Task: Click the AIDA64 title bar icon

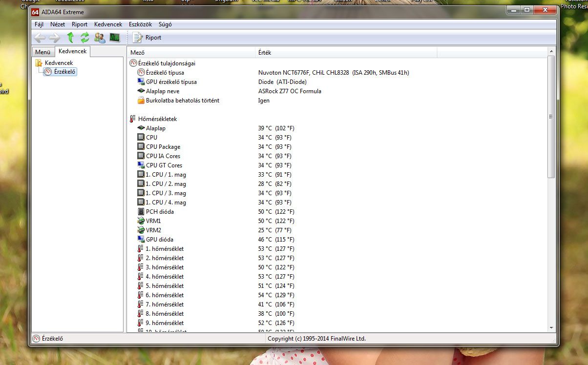Action: tap(35, 12)
